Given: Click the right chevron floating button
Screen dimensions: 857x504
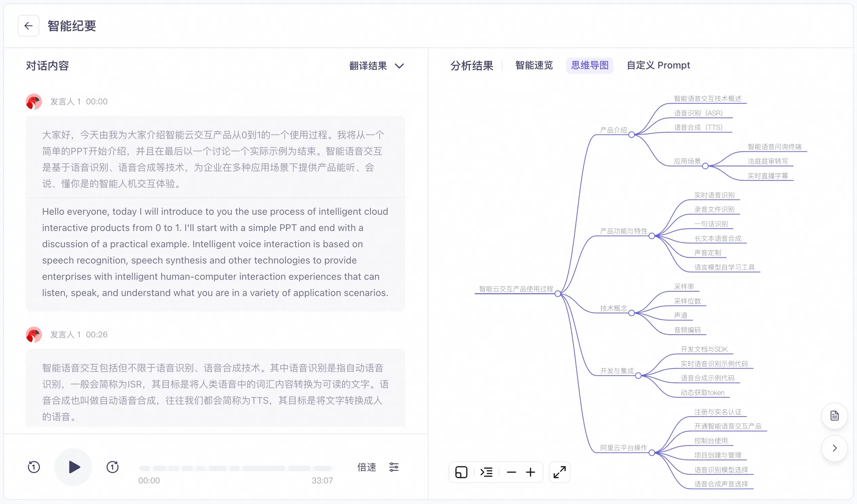Looking at the screenshot, I should (x=834, y=448).
